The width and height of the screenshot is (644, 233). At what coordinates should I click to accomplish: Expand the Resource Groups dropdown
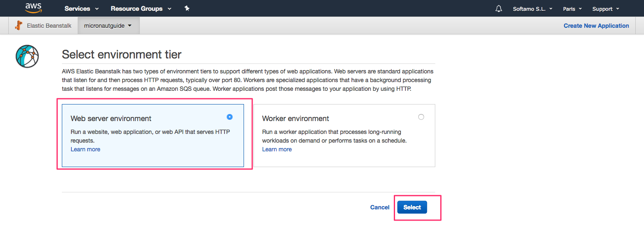[141, 9]
